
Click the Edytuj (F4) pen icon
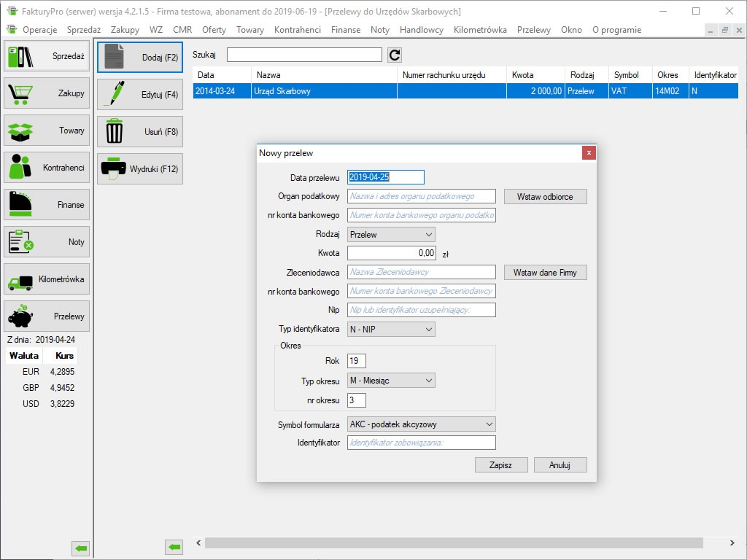[x=116, y=94]
